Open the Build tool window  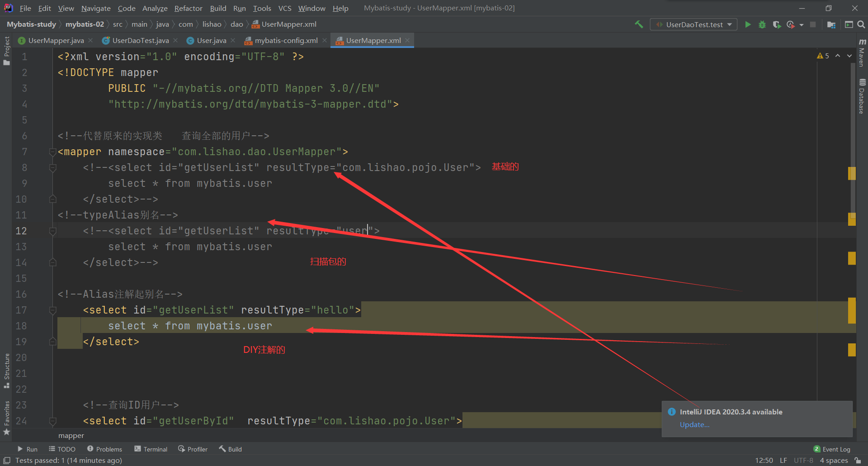(x=231, y=449)
